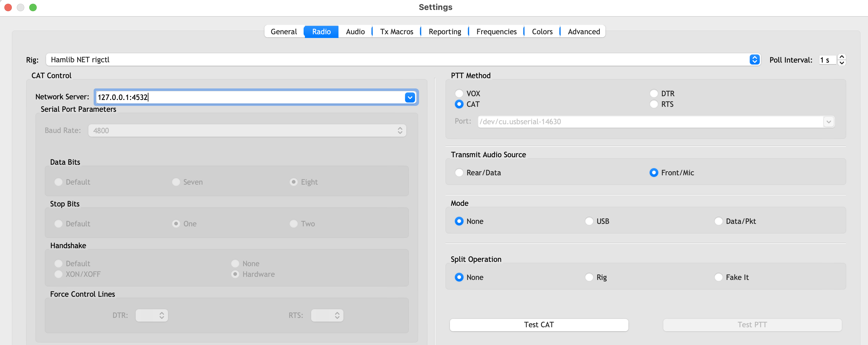Viewport: 868px width, 345px height.
Task: Switch to the General tab
Action: pyautogui.click(x=284, y=32)
